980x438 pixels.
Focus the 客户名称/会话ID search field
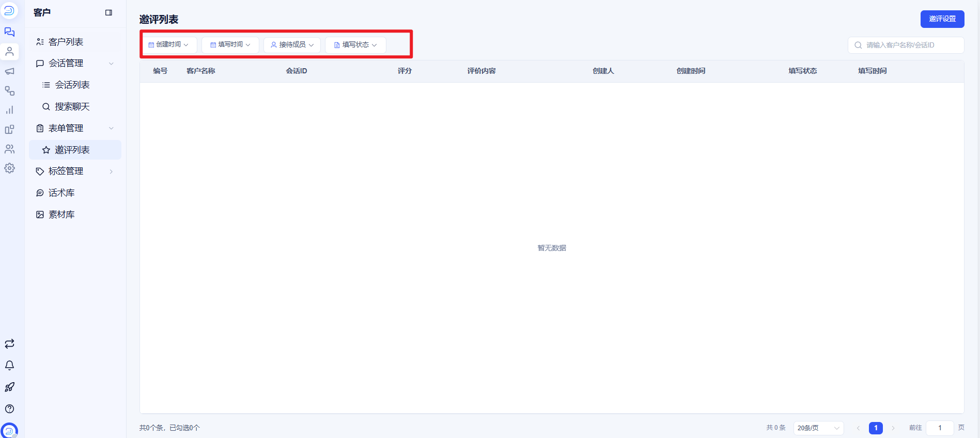(906, 45)
